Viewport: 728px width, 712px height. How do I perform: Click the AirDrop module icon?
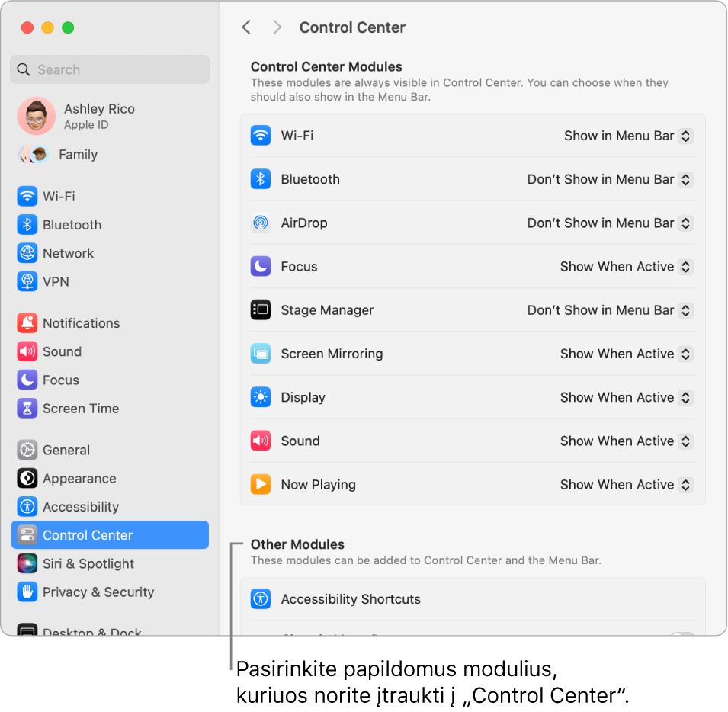point(261,223)
